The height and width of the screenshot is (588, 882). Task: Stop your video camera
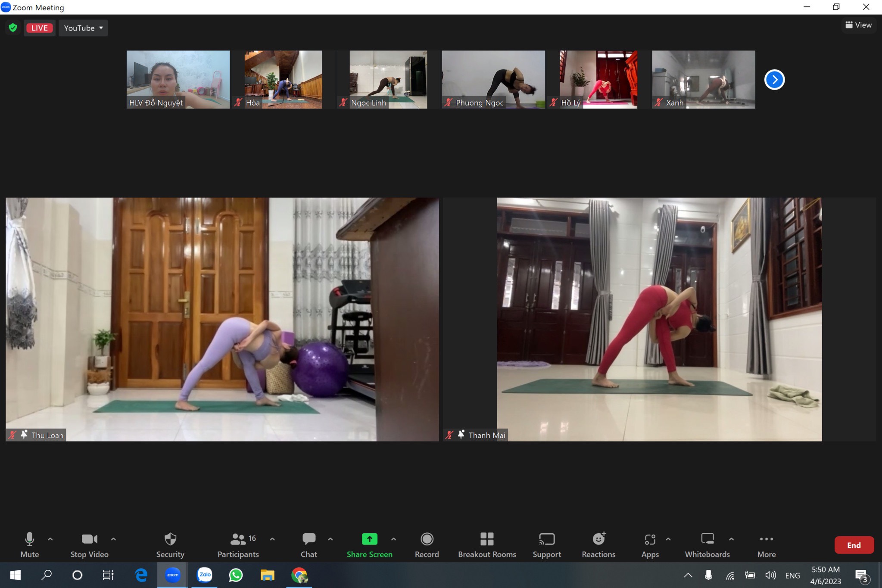[89, 544]
